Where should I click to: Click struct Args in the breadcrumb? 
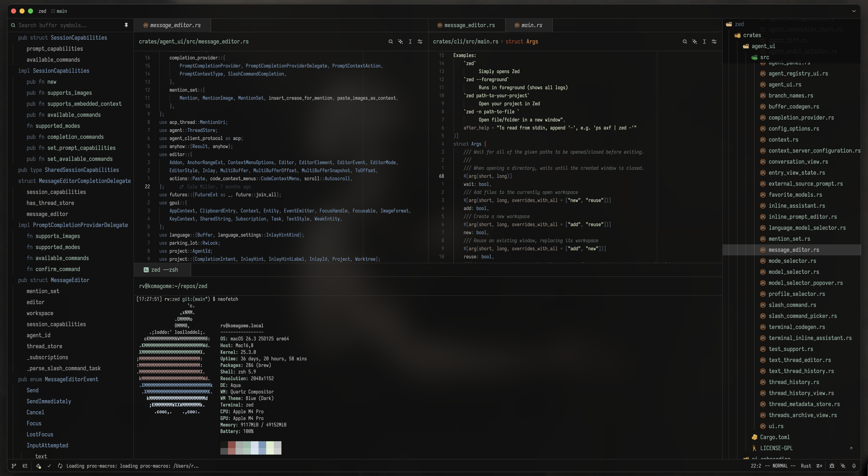coord(522,42)
